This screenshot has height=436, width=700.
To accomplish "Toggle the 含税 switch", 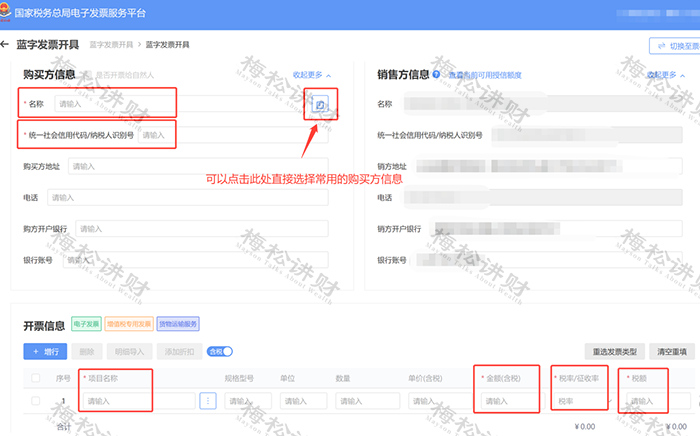I will click(220, 352).
